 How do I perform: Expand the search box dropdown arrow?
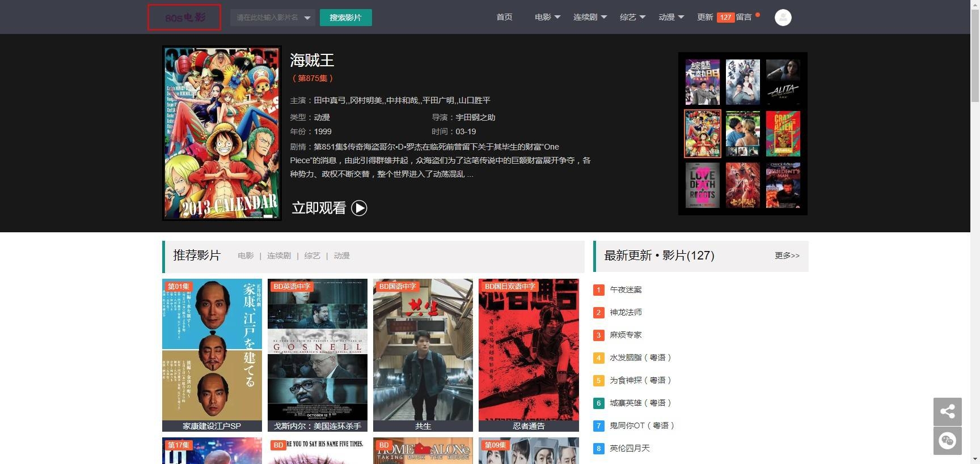point(307,18)
